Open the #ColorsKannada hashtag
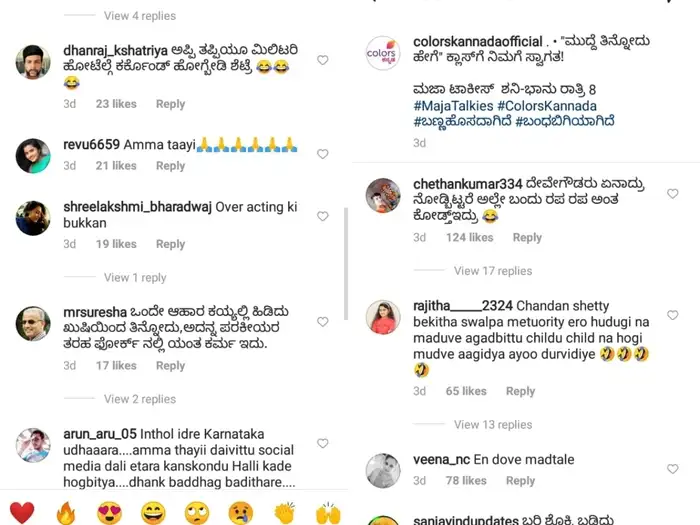700x525 pixels. [547, 106]
